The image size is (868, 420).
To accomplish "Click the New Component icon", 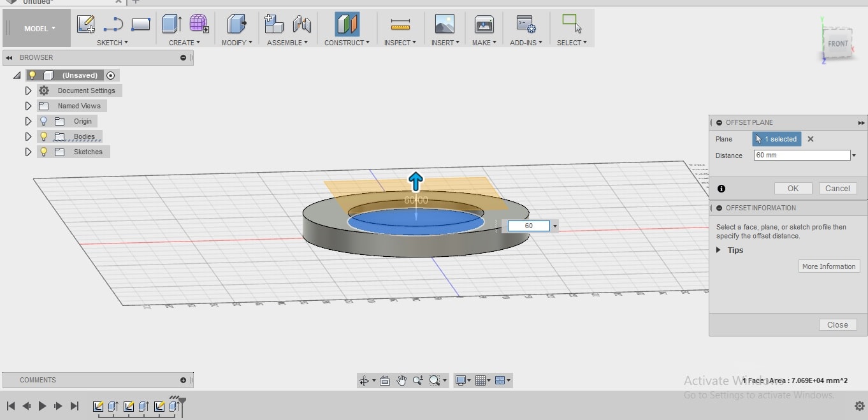I will pyautogui.click(x=273, y=24).
